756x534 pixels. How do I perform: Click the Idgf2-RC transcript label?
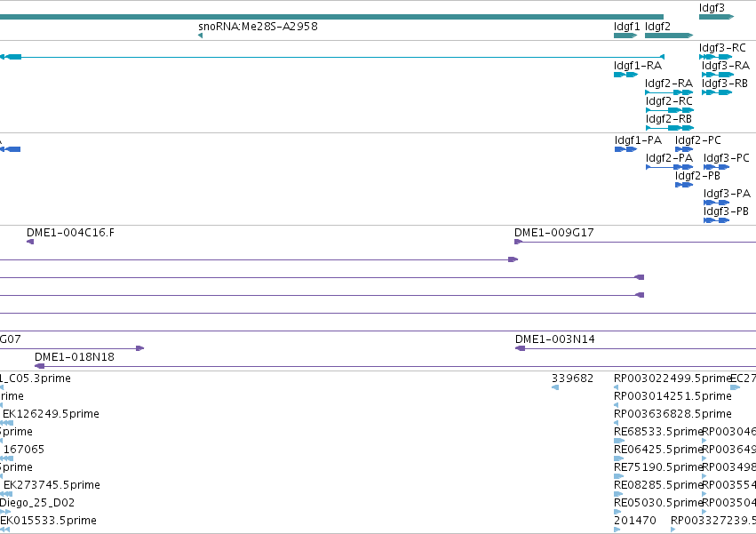click(669, 101)
